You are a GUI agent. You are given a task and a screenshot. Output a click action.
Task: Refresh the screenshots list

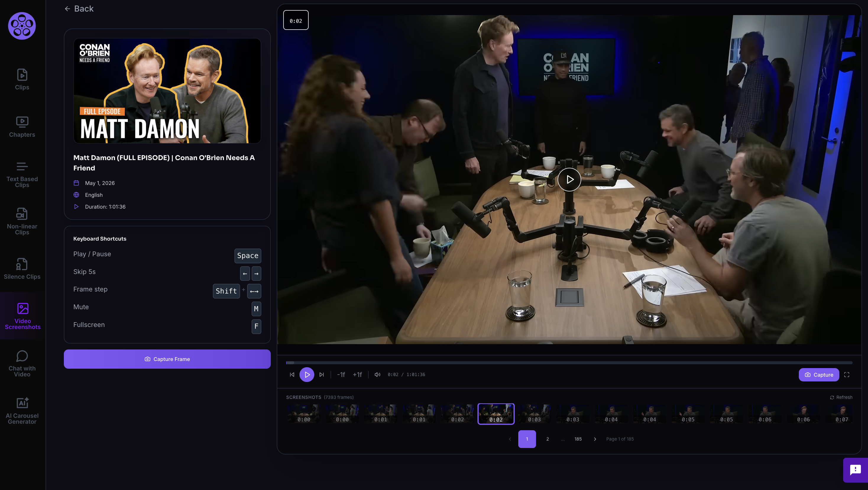(x=841, y=397)
